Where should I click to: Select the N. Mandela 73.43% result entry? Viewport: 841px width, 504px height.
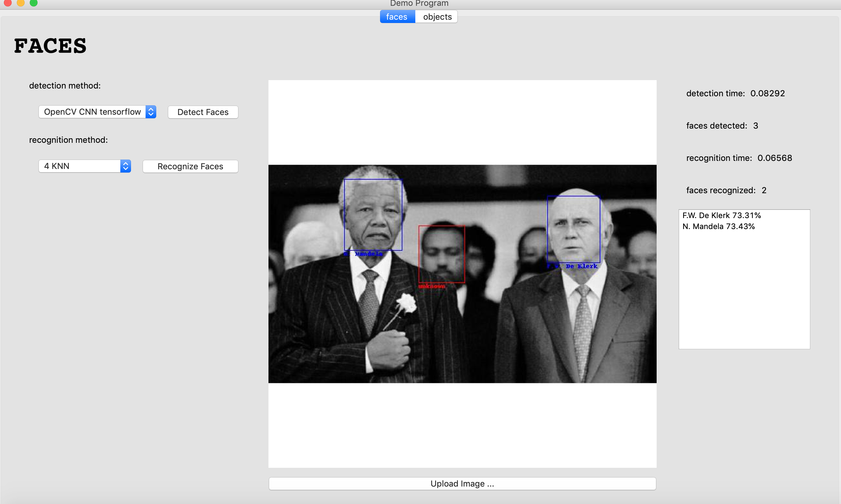(x=719, y=226)
